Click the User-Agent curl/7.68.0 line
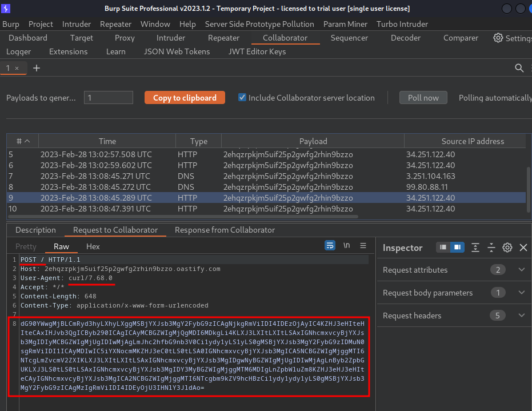The width and height of the screenshot is (532, 411). 66,278
